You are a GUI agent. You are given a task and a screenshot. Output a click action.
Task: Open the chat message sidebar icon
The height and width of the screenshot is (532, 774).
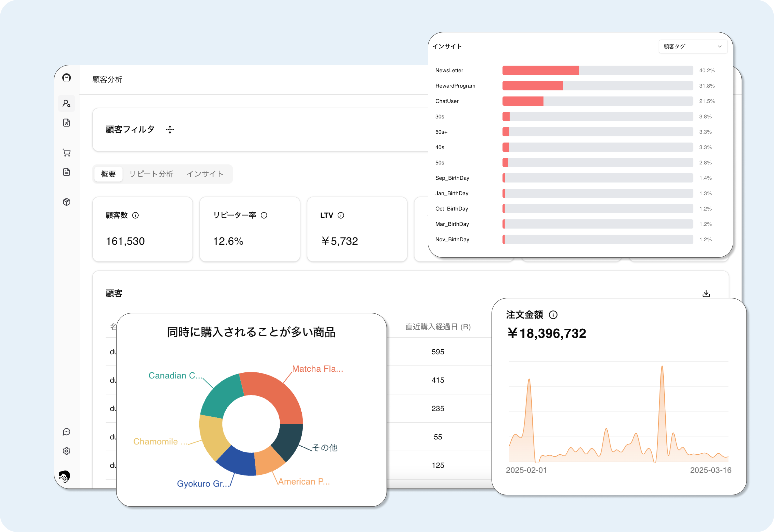[66, 432]
